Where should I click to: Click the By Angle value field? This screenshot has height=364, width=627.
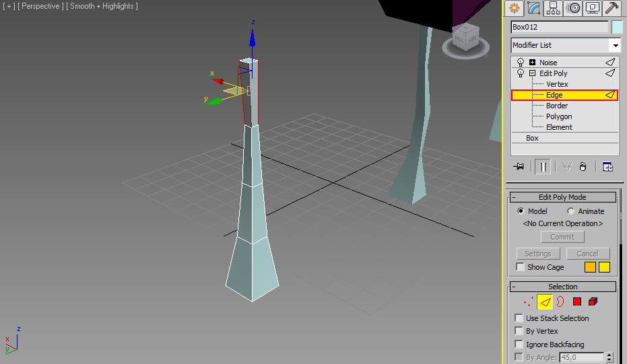pos(582,357)
